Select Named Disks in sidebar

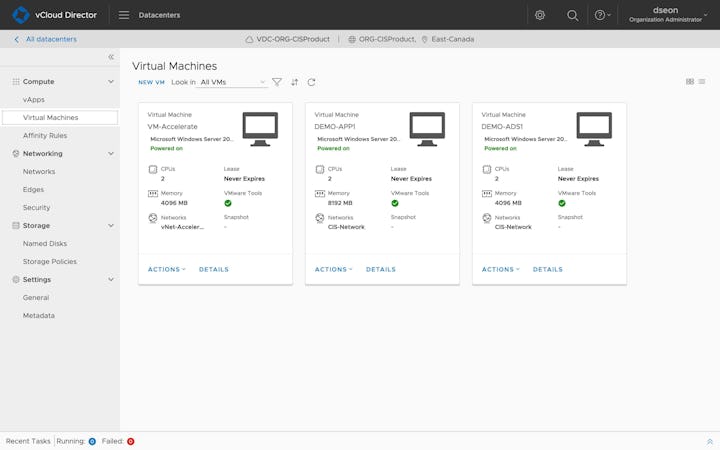pyautogui.click(x=44, y=243)
